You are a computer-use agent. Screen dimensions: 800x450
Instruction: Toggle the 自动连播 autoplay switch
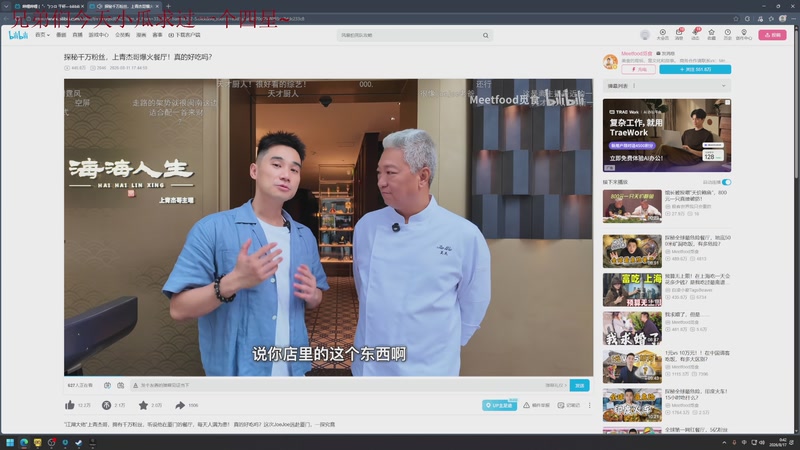727,182
